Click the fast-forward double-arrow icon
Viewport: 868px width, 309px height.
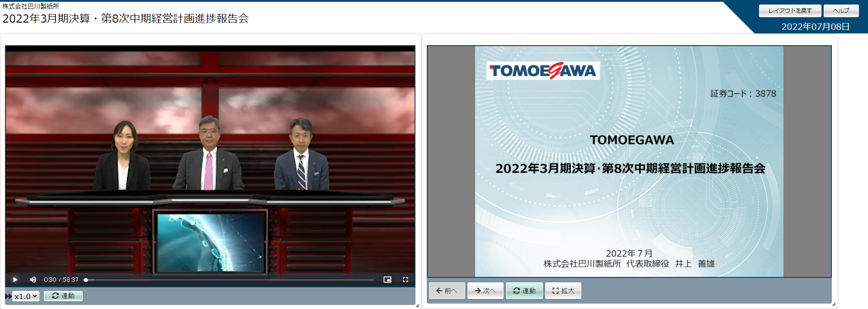pos(8,296)
